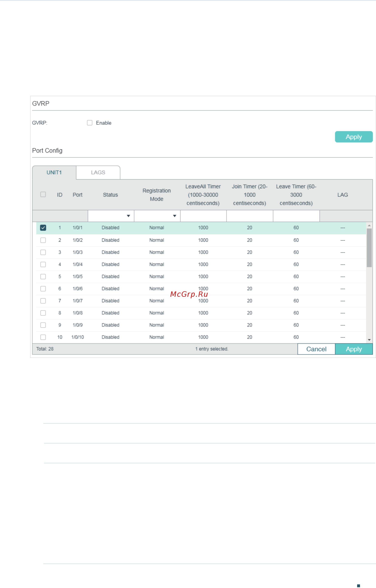This screenshot has width=376, height=588.
Task: Select the checkbox for port 1/0/9
Action: (43, 325)
